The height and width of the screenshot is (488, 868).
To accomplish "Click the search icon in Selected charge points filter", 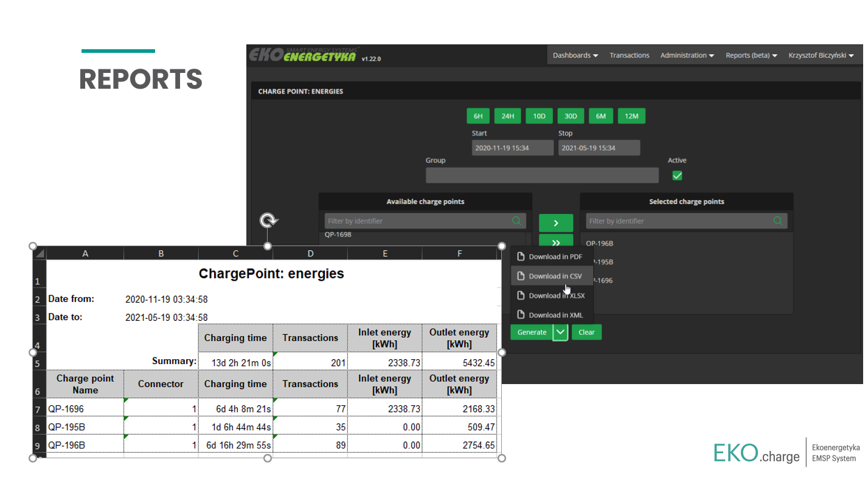I will 778,221.
